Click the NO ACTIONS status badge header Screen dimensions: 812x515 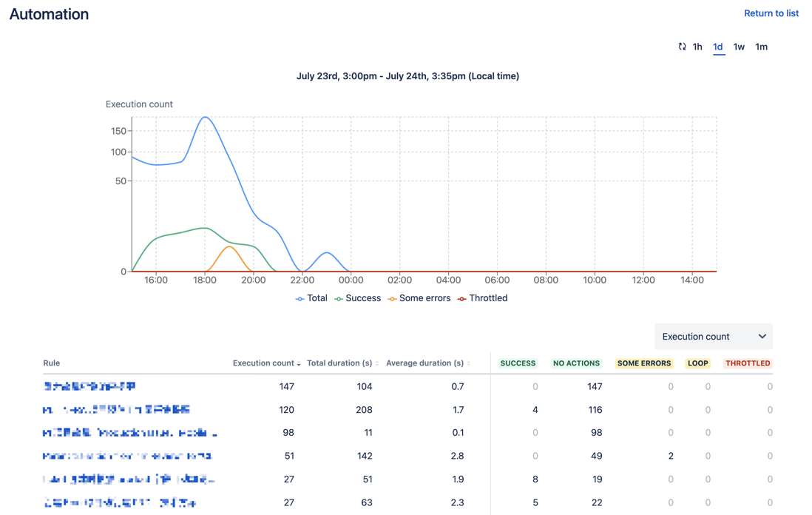(x=576, y=363)
